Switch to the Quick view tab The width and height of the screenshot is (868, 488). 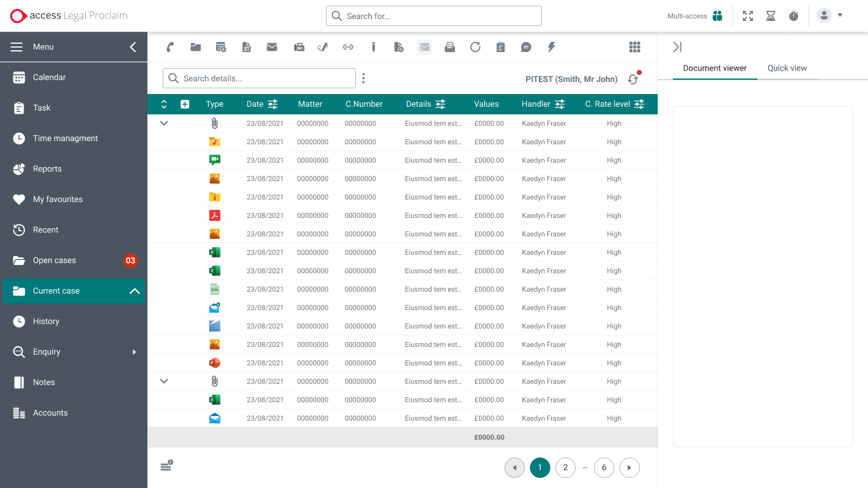[x=787, y=68]
